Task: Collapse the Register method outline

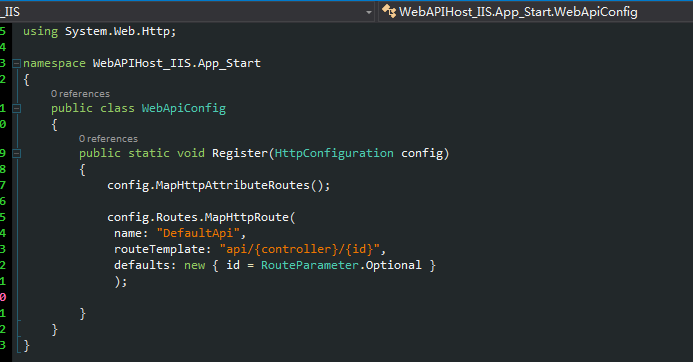Action: pyautogui.click(x=16, y=153)
